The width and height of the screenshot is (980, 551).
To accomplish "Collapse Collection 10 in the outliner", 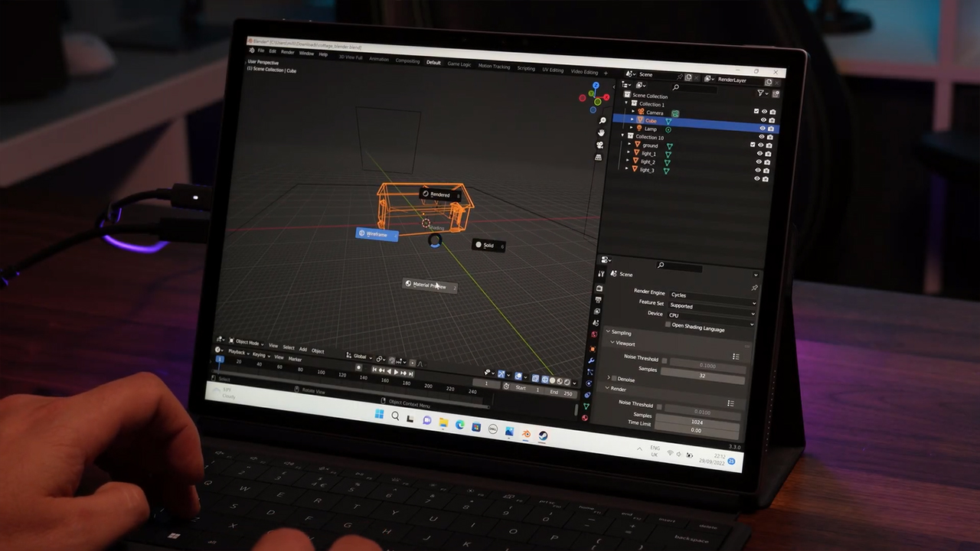I will [622, 136].
